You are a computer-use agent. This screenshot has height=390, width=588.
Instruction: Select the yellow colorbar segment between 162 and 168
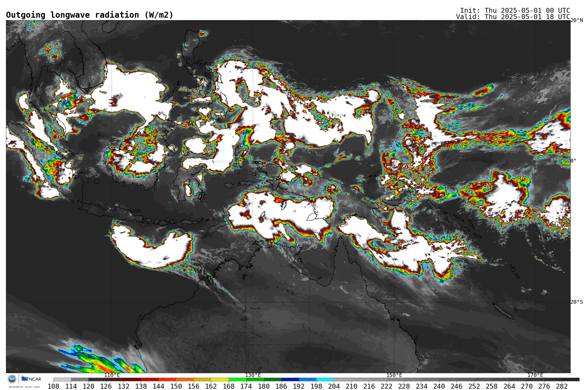point(220,379)
